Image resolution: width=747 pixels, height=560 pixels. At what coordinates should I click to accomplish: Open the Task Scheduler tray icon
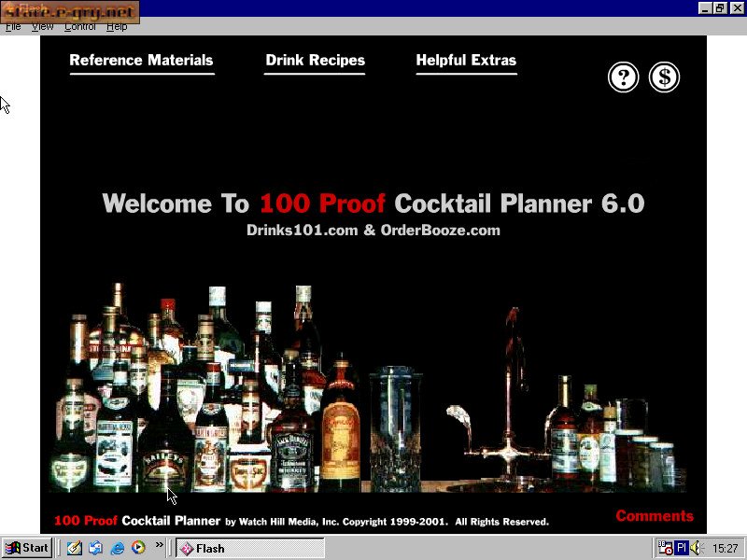(x=665, y=548)
